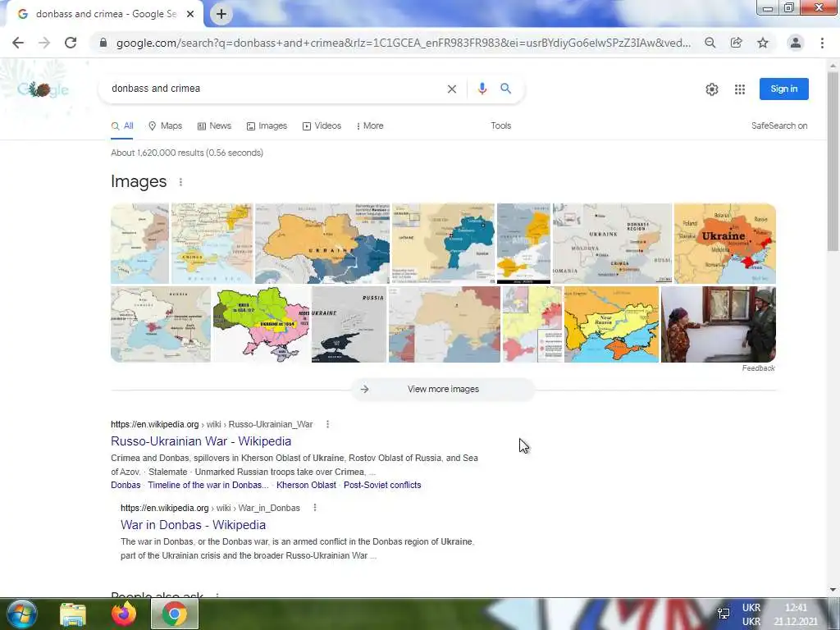This screenshot has height=630, width=840.
Task: Open the Images section three-dot options
Action: (180, 182)
